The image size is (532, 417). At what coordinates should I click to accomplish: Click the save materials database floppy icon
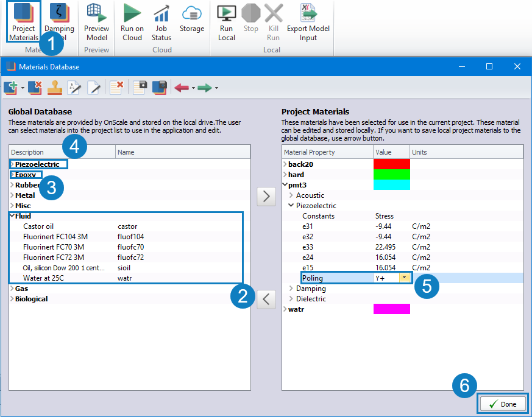click(x=160, y=88)
